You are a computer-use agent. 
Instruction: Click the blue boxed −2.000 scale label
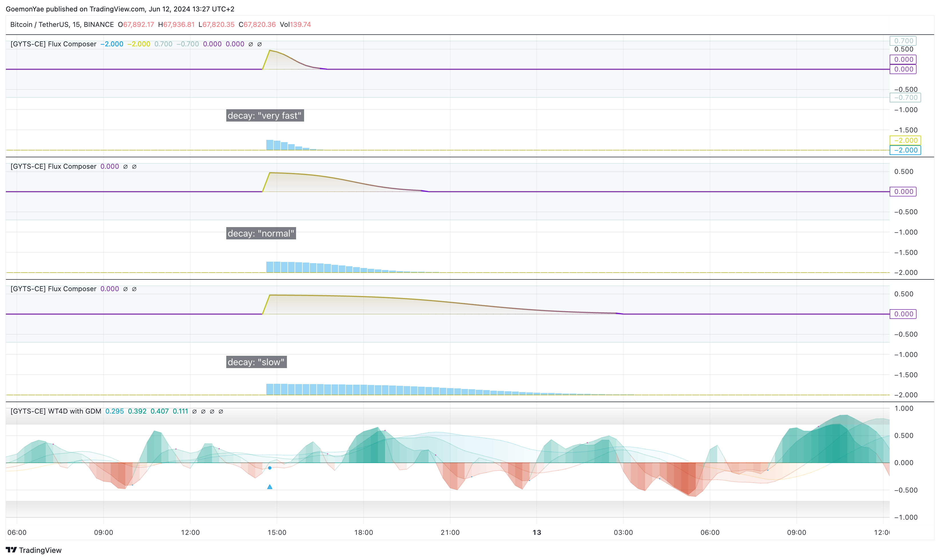pos(905,150)
